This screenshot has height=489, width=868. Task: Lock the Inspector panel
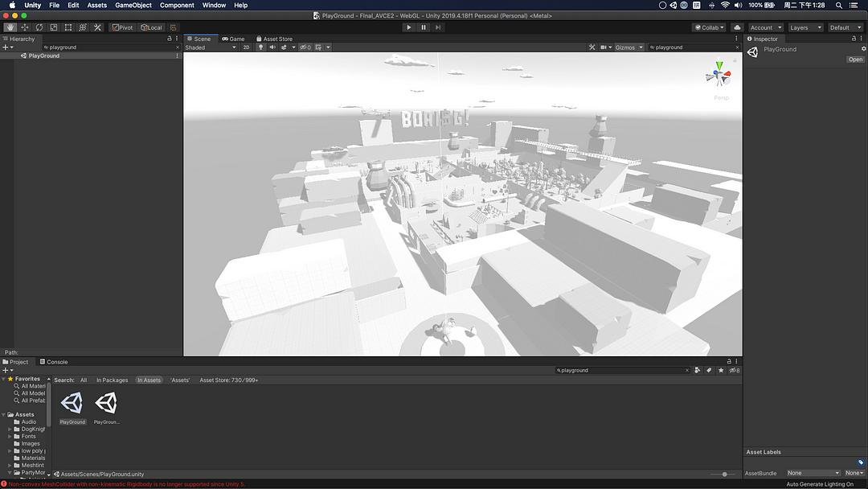[854, 39]
